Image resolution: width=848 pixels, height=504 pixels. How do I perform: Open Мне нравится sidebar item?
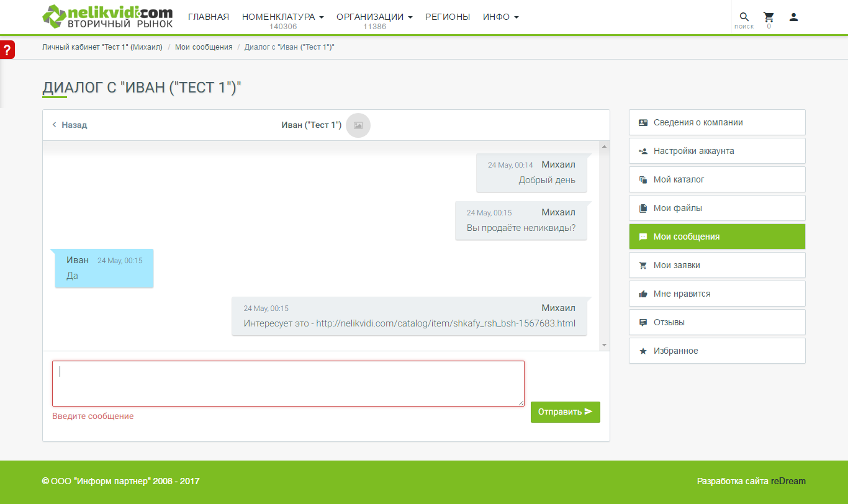pyautogui.click(x=717, y=294)
